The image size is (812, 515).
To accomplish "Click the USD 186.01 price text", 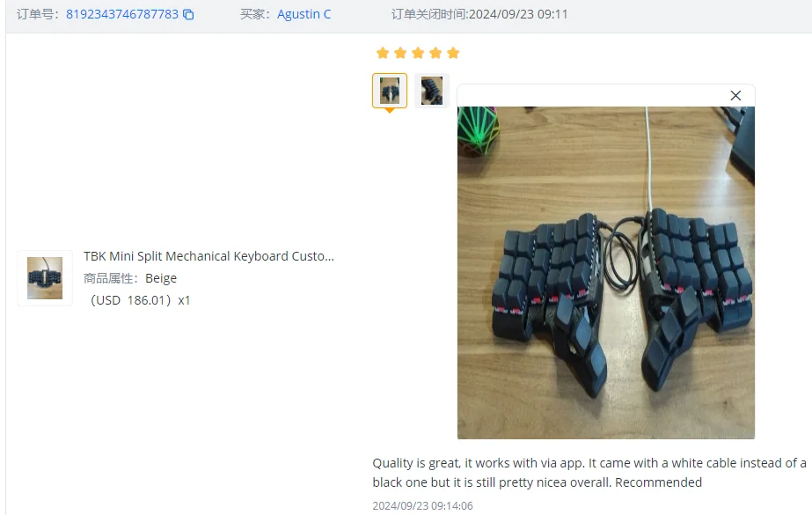I will pyautogui.click(x=130, y=300).
